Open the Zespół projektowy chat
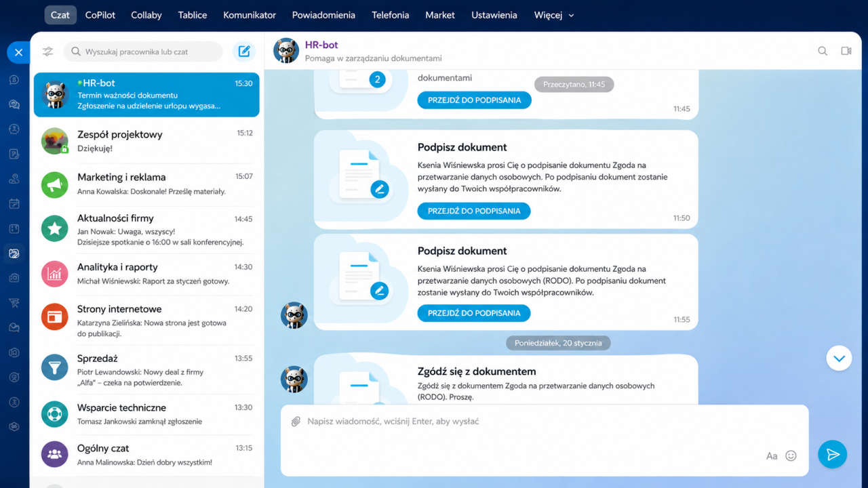Screen dimensions: 868x488 click(x=146, y=141)
